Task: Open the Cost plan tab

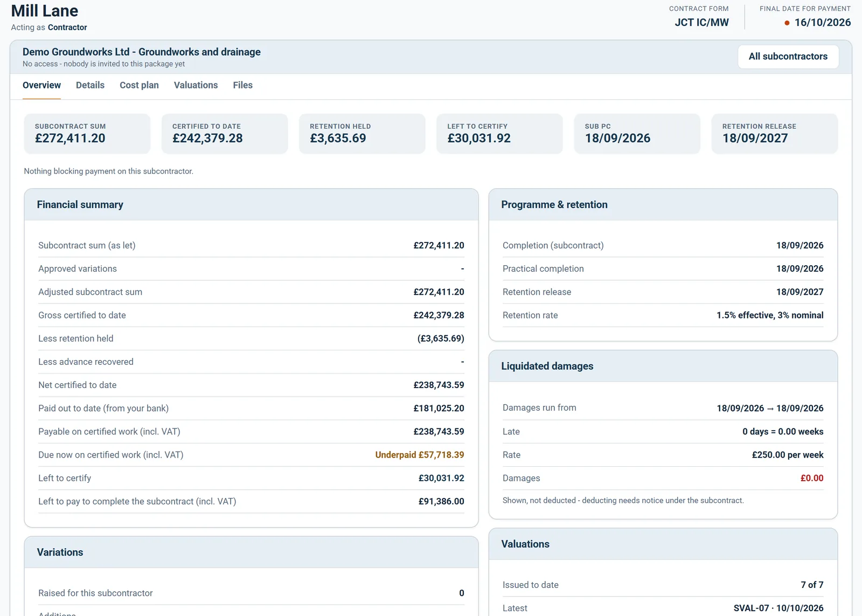Action: (139, 85)
